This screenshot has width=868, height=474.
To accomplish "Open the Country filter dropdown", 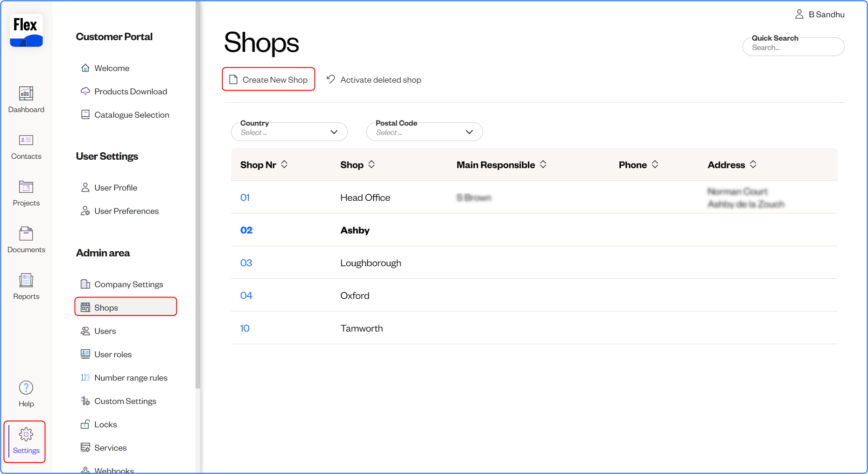I will coord(289,132).
